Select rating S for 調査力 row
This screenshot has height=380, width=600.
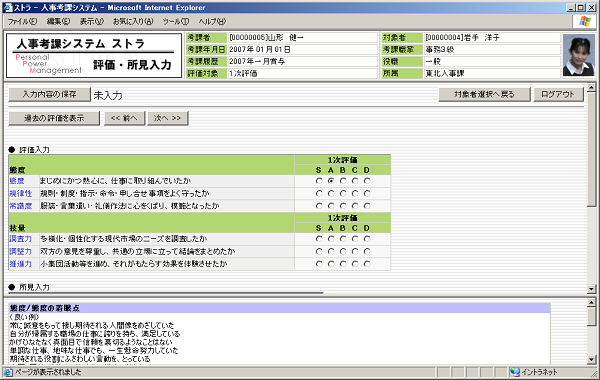tap(319, 239)
